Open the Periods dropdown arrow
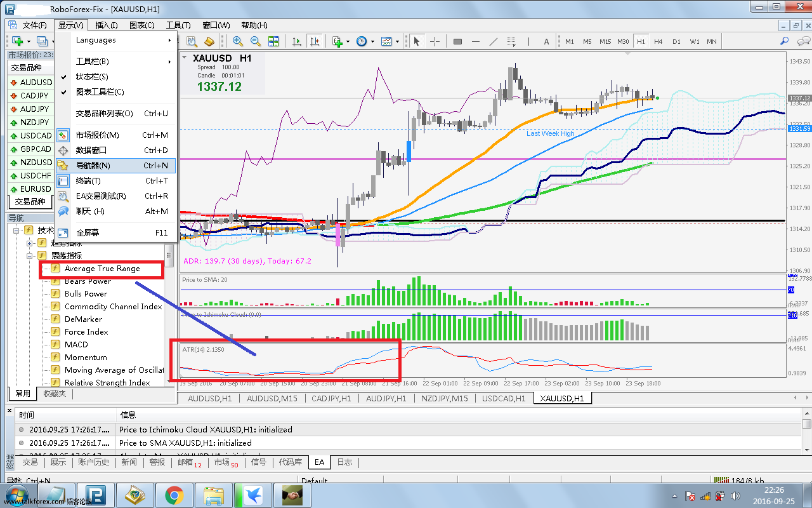The image size is (812, 508). click(x=372, y=41)
